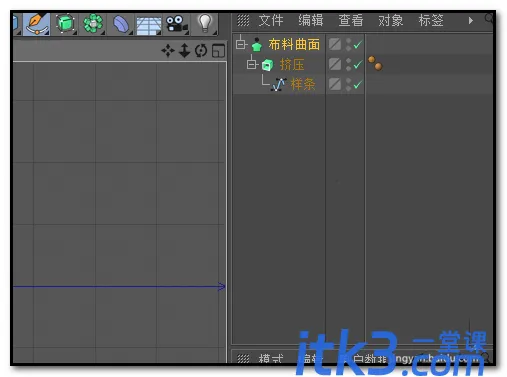The image size is (507, 377).
Task: Click the viewport rotate navigation icon
Action: (x=201, y=51)
